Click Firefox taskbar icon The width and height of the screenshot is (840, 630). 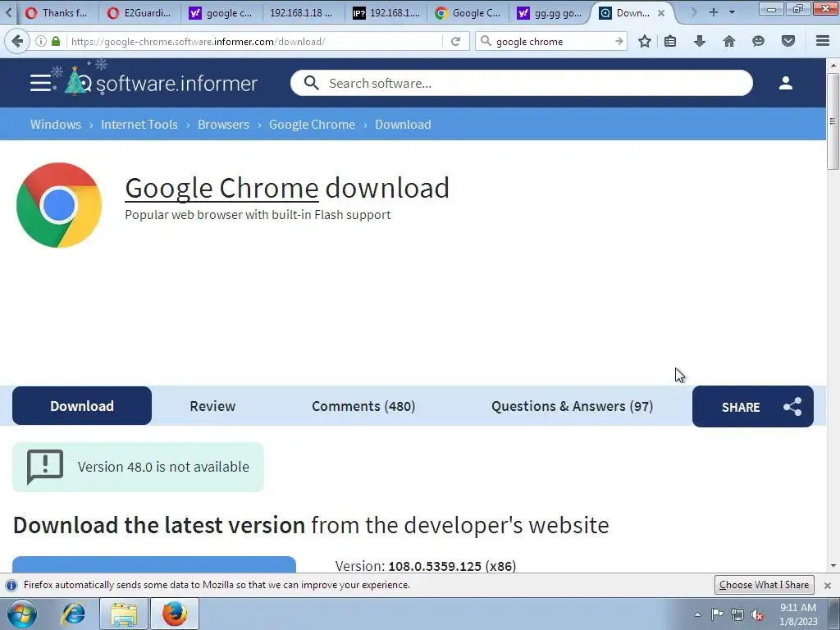coord(175,614)
